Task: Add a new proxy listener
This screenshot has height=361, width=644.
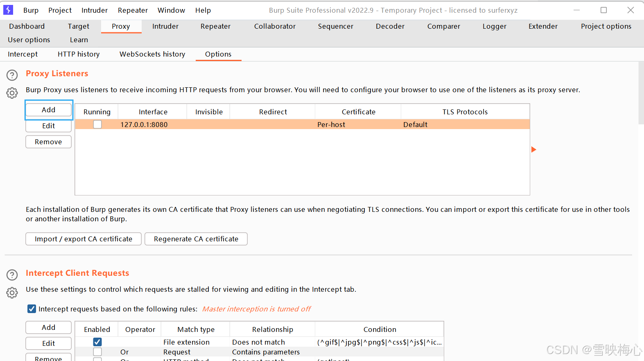Action: point(48,110)
